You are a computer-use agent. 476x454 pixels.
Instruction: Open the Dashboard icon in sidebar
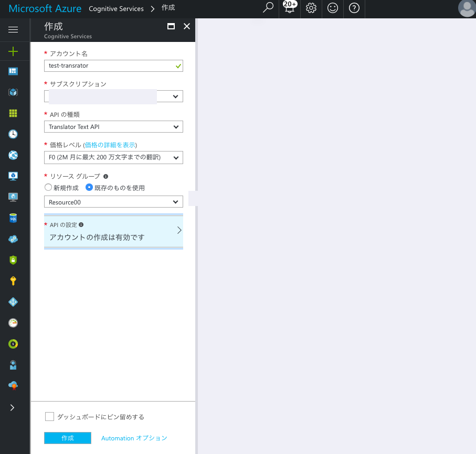click(x=13, y=71)
